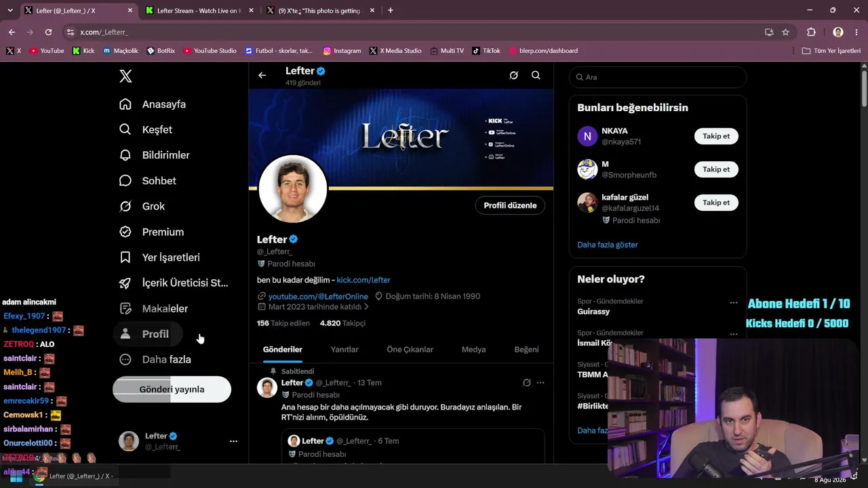This screenshot has width=868, height=488.
Task: Click Daha fazla göster link
Action: pyautogui.click(x=608, y=245)
